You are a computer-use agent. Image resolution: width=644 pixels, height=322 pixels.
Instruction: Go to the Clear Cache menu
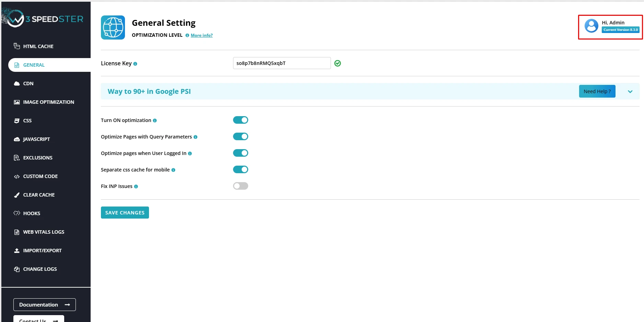[x=39, y=195]
